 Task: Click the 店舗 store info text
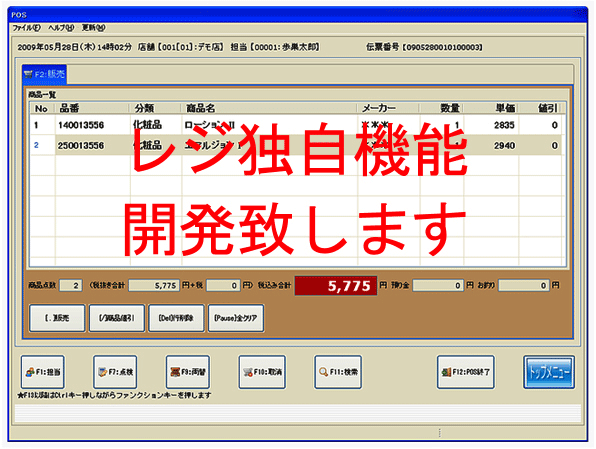pos(181,47)
